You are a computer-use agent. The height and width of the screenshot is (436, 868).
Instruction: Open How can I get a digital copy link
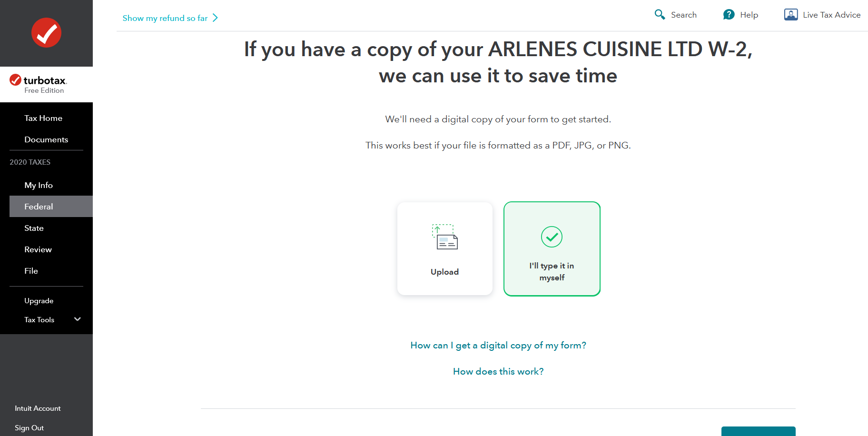coord(498,345)
